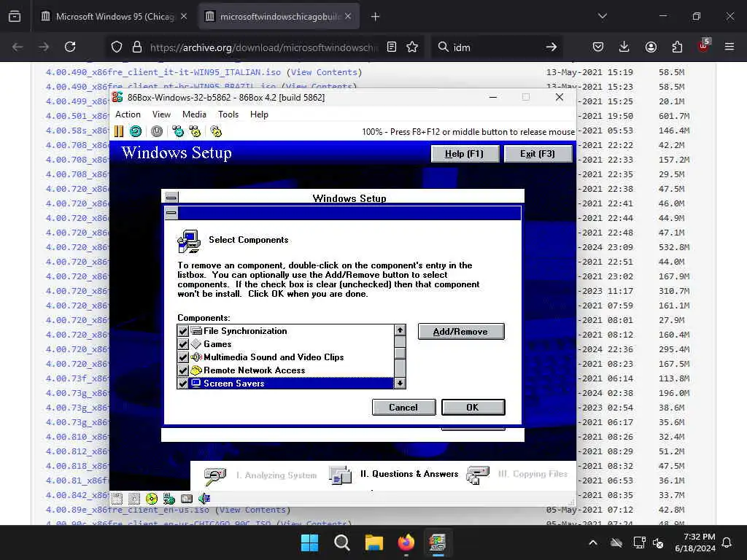747x560 pixels.
Task: Click the Multimedia Sound speaker icon
Action: point(196,357)
